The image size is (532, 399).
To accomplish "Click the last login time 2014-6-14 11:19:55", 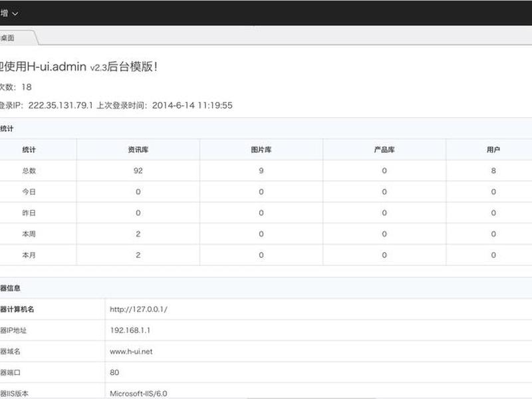I will coord(192,105).
